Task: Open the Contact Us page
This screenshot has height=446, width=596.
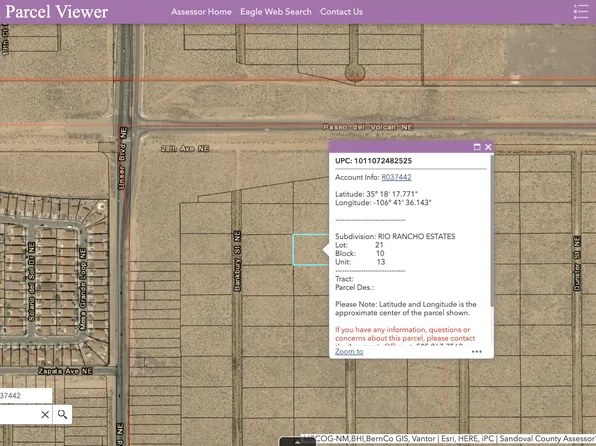Action: [x=341, y=12]
